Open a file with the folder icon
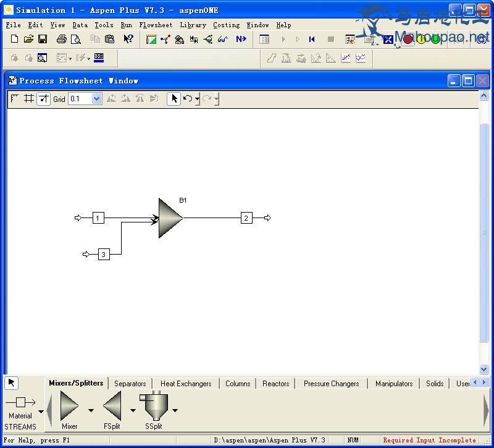This screenshot has width=494, height=448. (28, 39)
